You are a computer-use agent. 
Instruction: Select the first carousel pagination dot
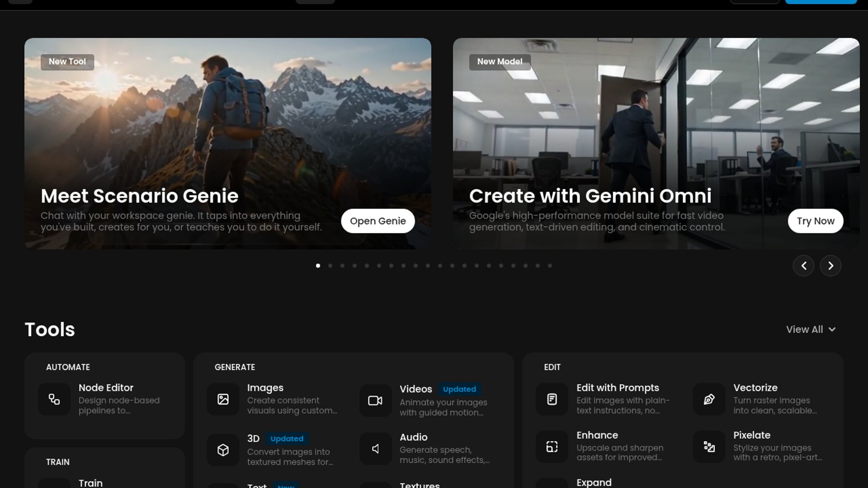318,266
